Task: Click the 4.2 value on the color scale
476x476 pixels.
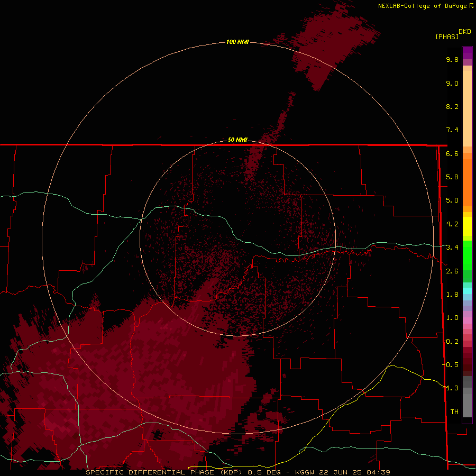Action: 452,224
